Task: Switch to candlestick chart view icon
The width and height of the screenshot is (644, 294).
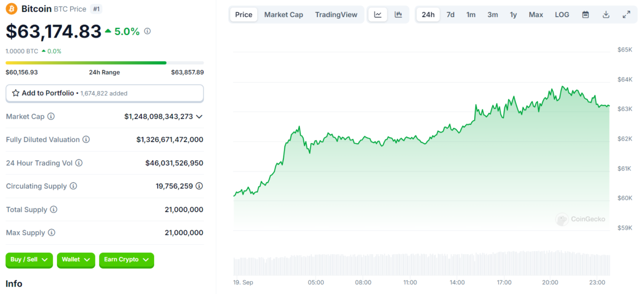Action: 398,14
